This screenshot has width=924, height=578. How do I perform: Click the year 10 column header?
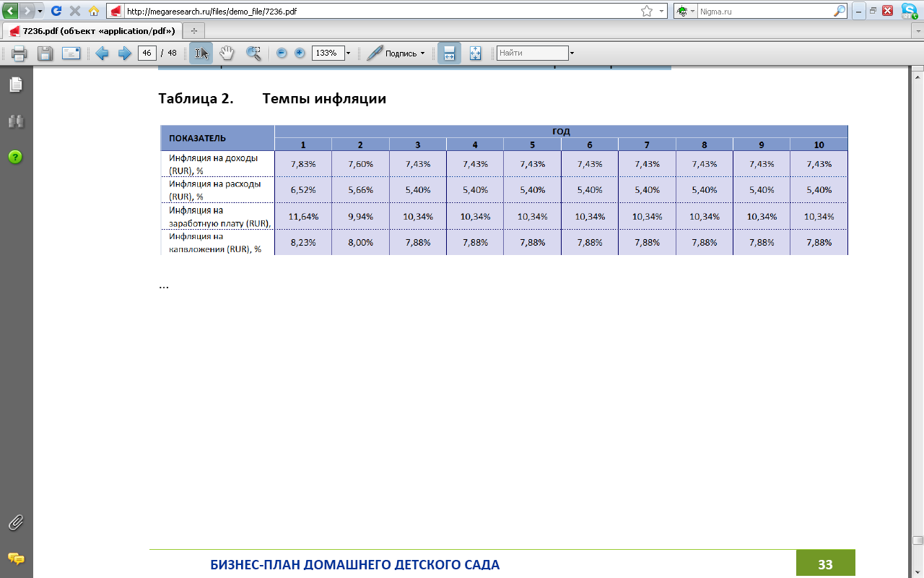click(x=819, y=144)
